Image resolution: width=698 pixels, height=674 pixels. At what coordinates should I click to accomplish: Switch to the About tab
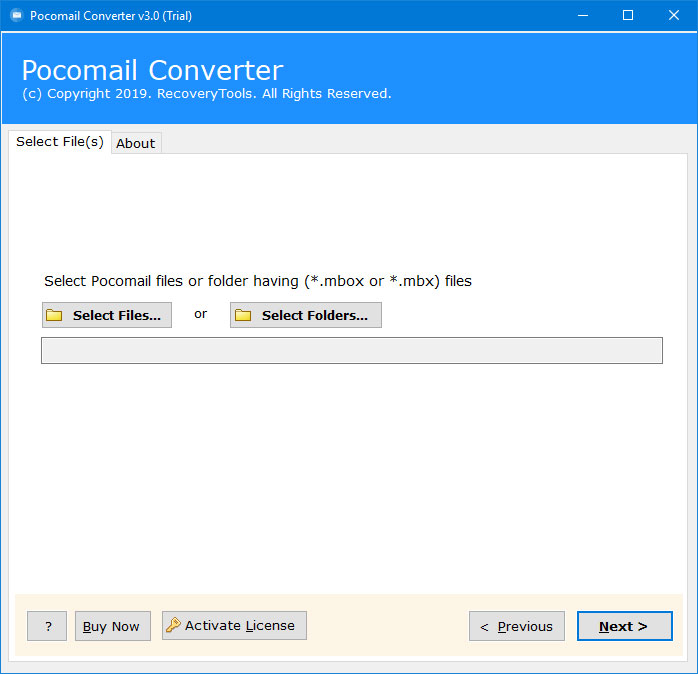pos(136,143)
